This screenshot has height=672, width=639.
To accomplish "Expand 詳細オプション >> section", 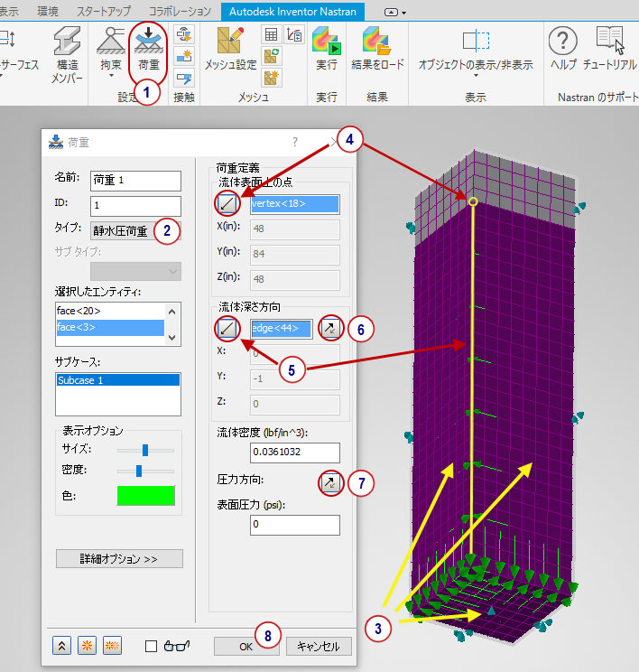I will (x=119, y=559).
